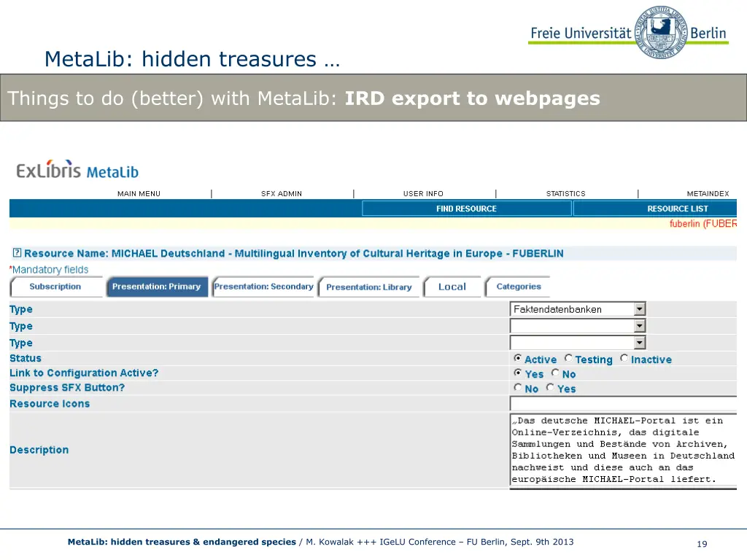
Task: Open the USER INFO menu item
Action: (423, 194)
